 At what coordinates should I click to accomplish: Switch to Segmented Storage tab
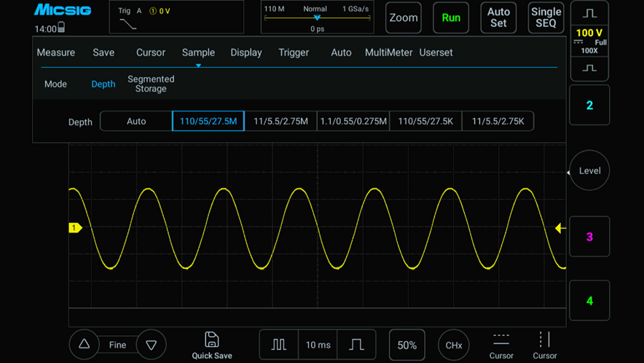[151, 84]
